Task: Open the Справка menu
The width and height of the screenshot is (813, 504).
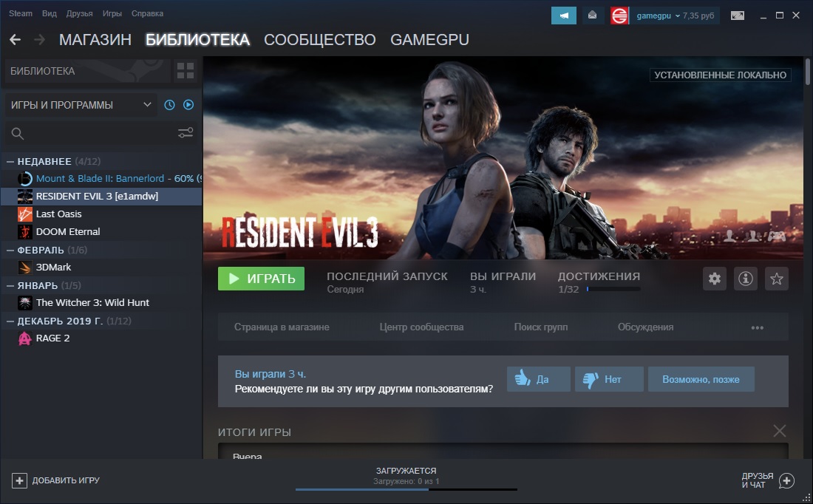Action: (x=147, y=13)
